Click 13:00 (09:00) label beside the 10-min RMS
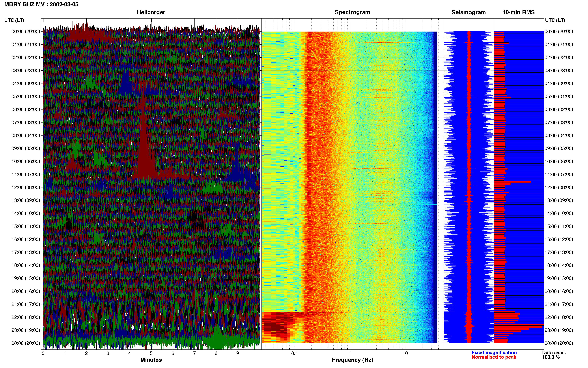 (559, 200)
